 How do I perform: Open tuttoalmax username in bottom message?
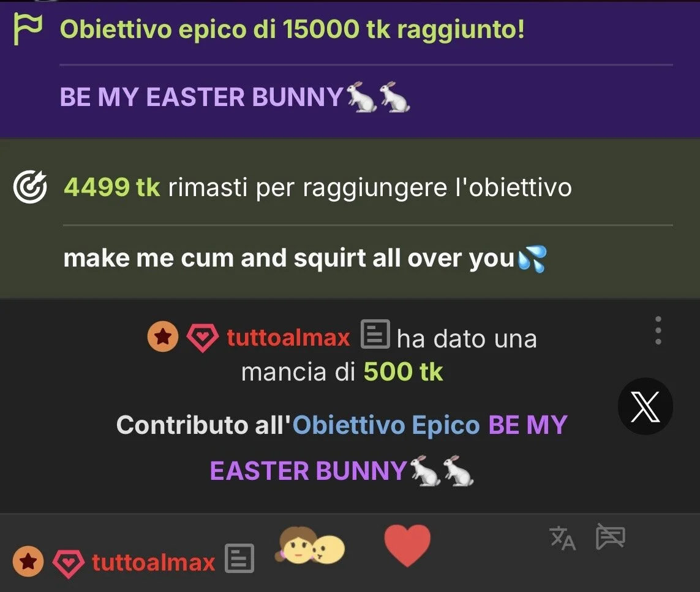[153, 562]
